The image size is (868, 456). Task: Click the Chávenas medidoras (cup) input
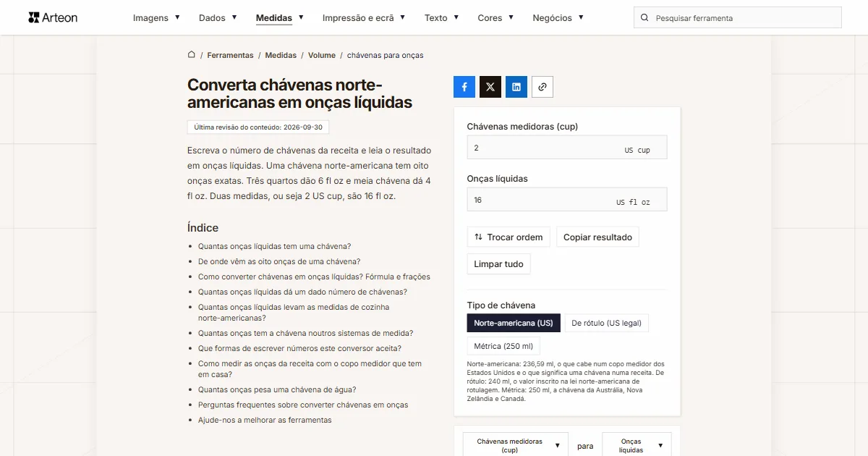pyautogui.click(x=567, y=148)
